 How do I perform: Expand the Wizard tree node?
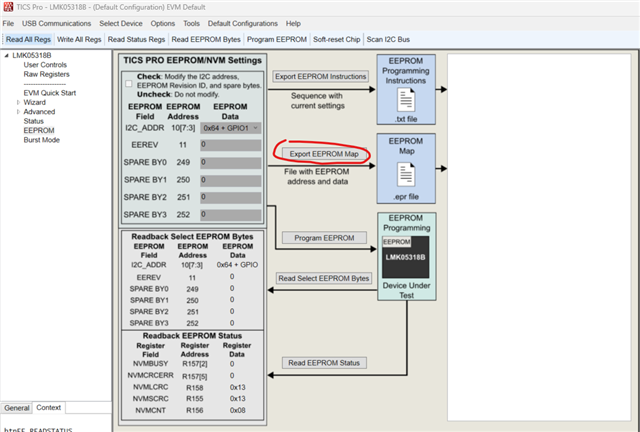point(18,102)
